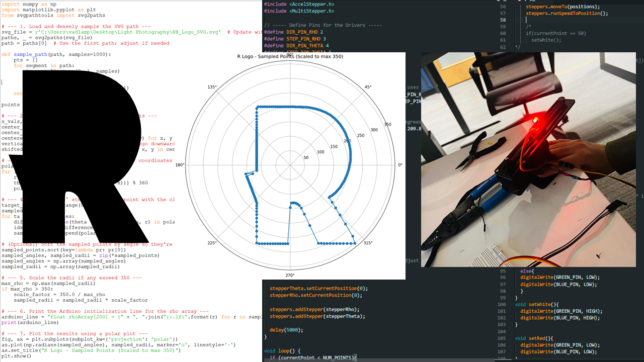Click "sampled_angles, sampled_radii = zip(*sampled_points)" line
The height and width of the screenshot is (362, 644).
click(80, 255)
